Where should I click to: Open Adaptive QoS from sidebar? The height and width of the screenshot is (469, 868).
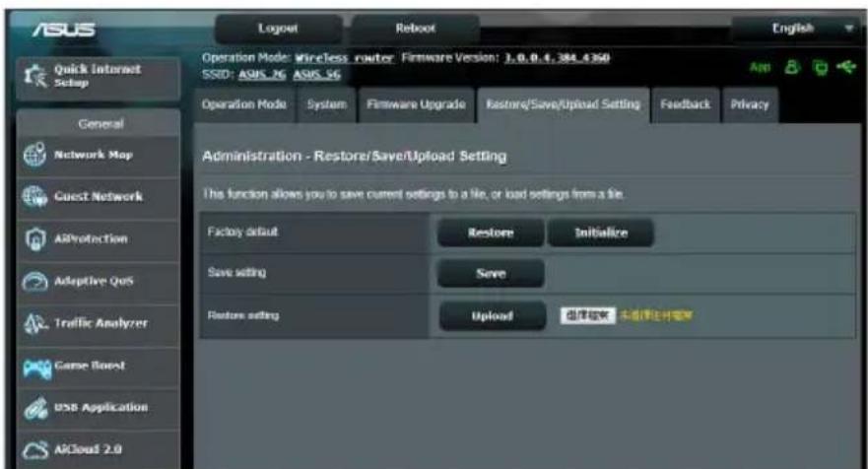99,282
